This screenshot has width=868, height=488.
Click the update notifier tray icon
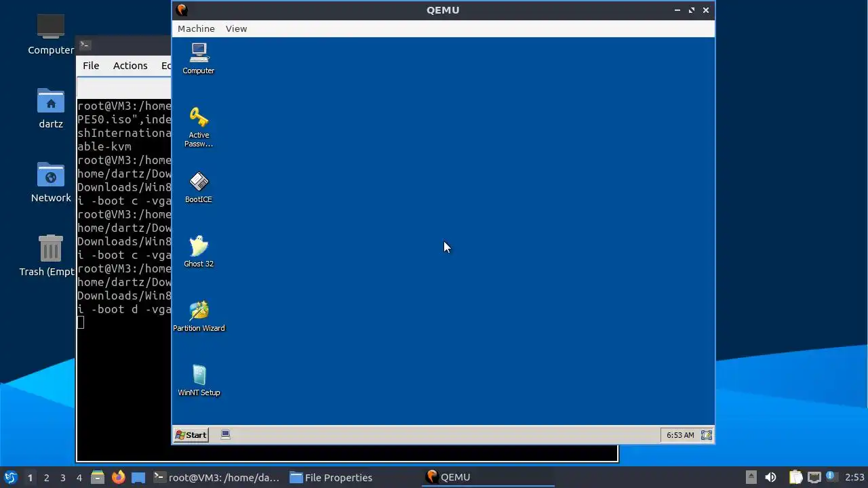click(831, 476)
